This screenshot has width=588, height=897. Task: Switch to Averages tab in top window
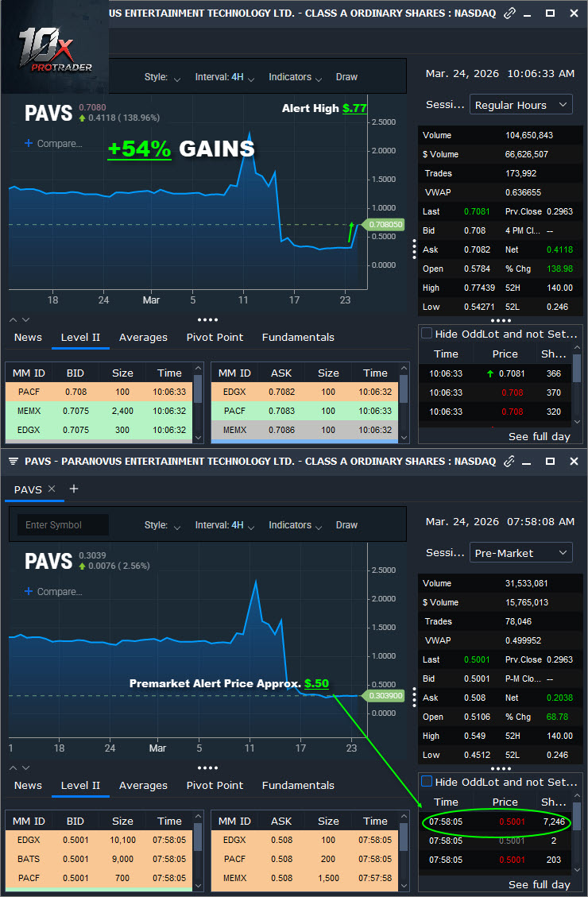click(x=143, y=337)
